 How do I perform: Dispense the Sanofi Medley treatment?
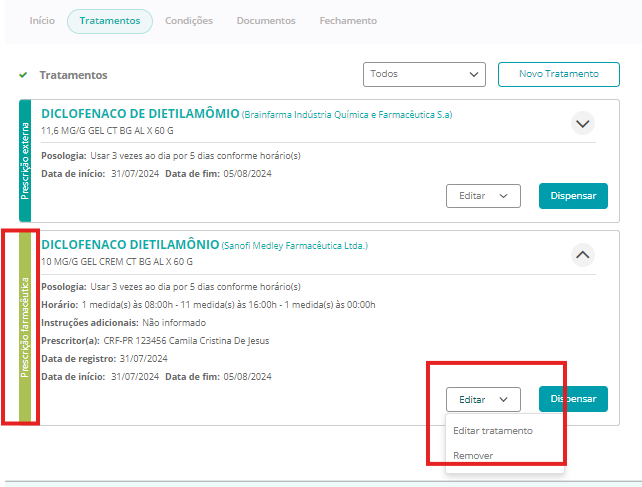click(x=573, y=399)
